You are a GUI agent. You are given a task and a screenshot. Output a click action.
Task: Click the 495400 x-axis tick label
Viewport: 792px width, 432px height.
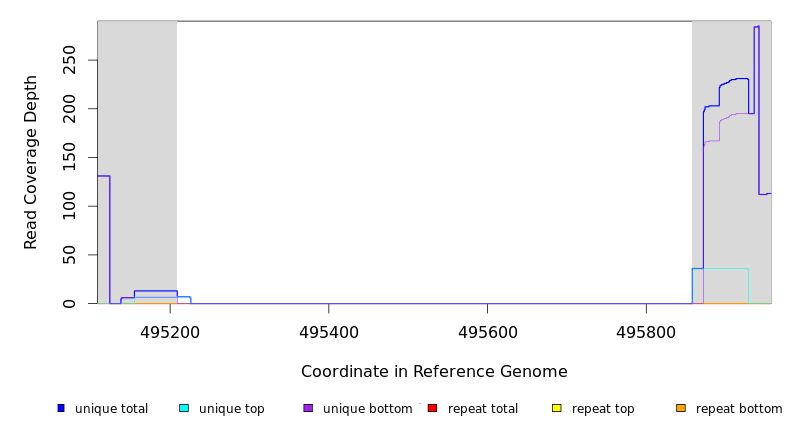(x=329, y=331)
